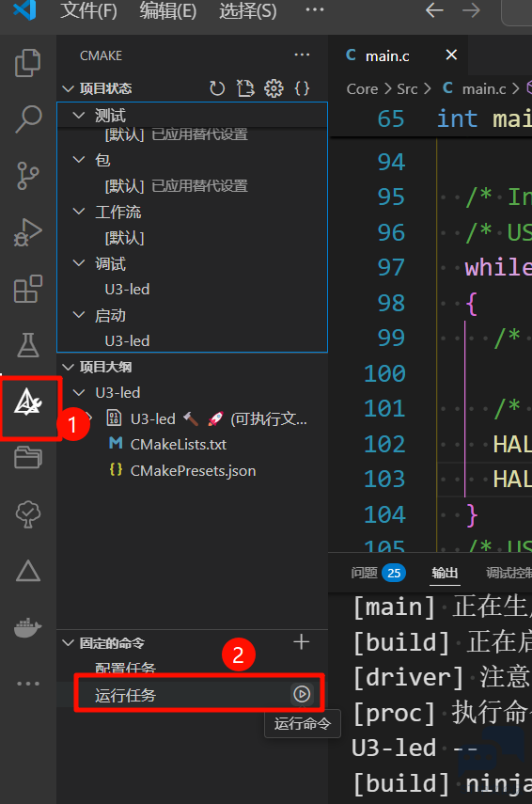Open the Search view in activity bar
The width and height of the screenshot is (532, 804).
tap(27, 119)
